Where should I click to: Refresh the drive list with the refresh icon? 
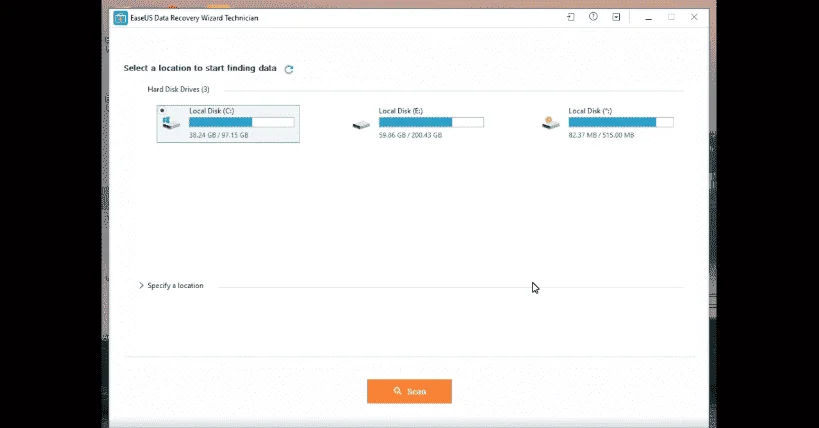tap(289, 69)
